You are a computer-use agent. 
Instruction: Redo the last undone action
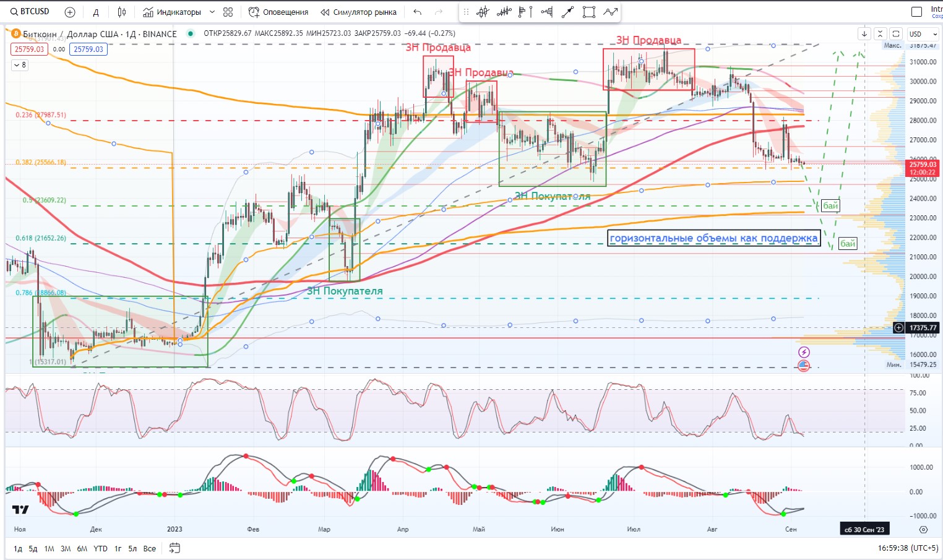click(439, 12)
